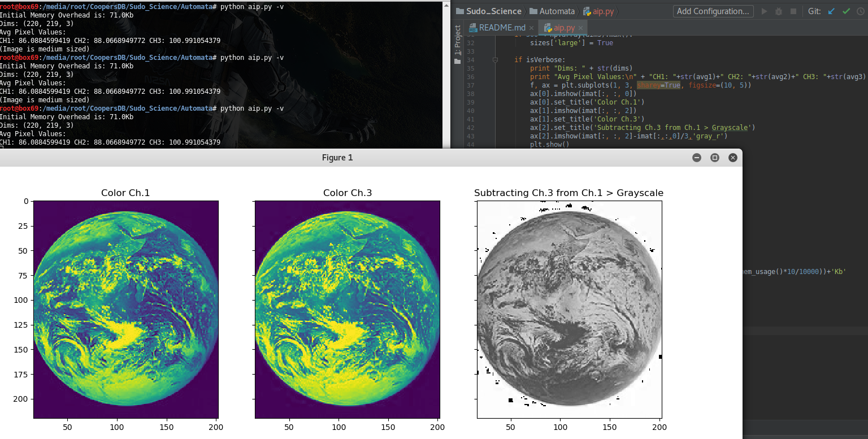Click the 'Color Ch.3' plot title
Image resolution: width=868 pixels, height=439 pixels.
[x=348, y=193]
